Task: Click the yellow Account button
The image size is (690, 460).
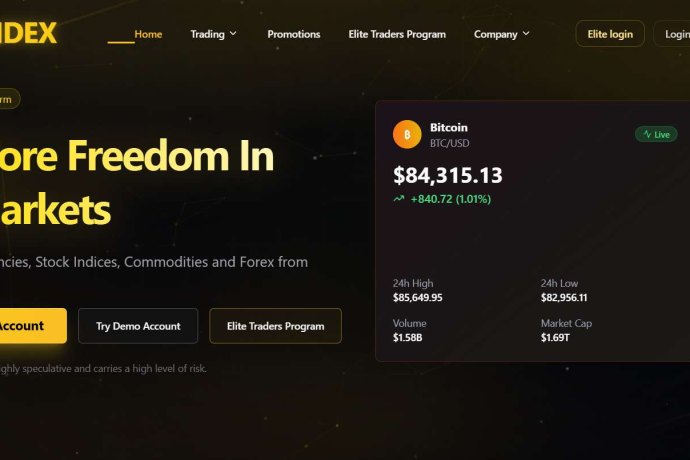Action: tap(33, 326)
